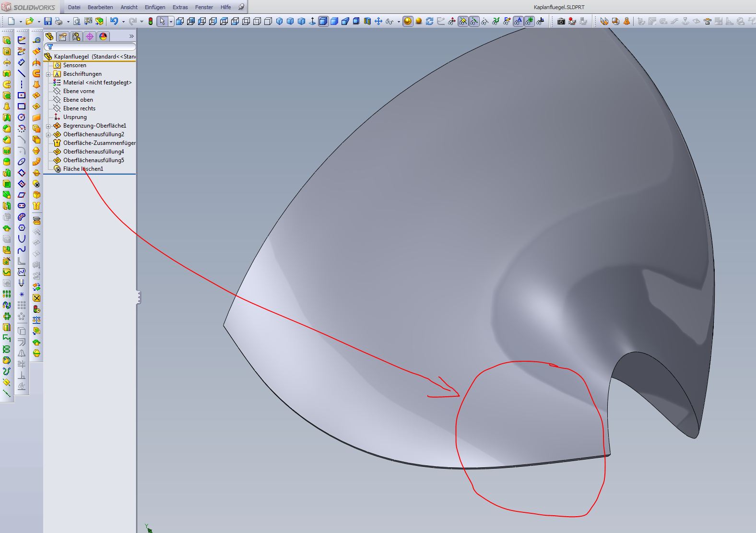The height and width of the screenshot is (533, 756).
Task: Toggle the RealView graphics sphere button
Action: pos(408,21)
